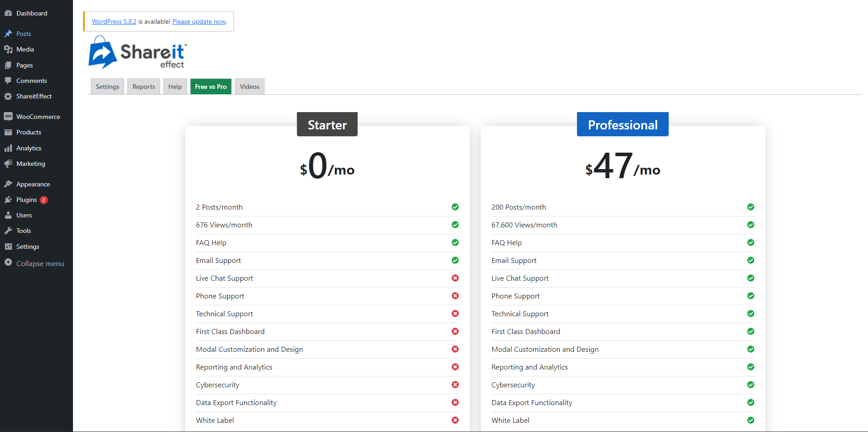Open the WooCommerce icon in sidebar
The width and height of the screenshot is (868, 432).
click(x=8, y=117)
